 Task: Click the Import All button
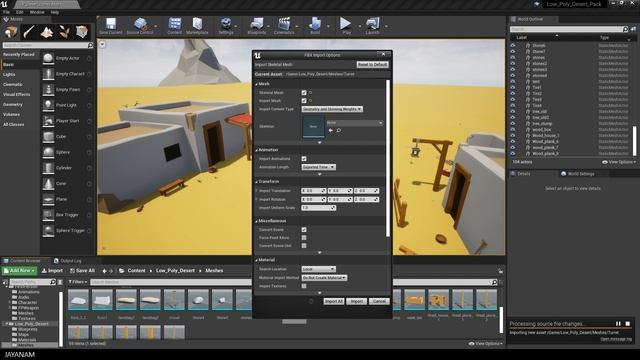pyautogui.click(x=333, y=301)
